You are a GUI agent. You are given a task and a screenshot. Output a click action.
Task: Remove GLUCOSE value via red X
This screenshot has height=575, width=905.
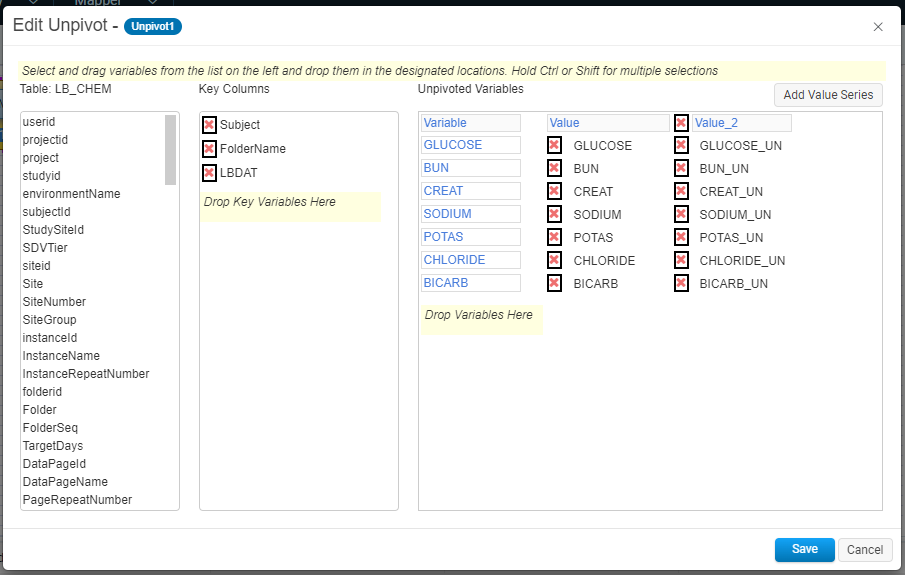[555, 145]
